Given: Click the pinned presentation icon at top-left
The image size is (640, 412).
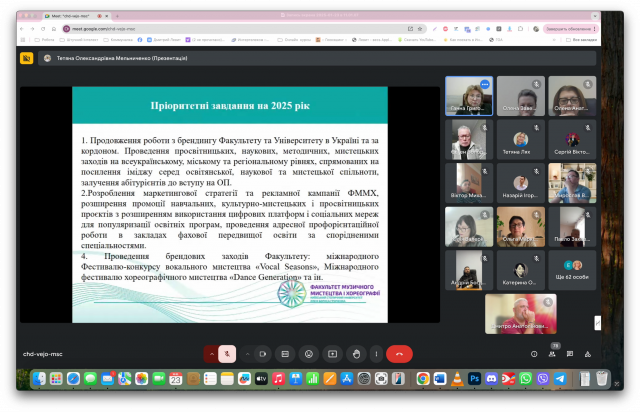Looking at the screenshot, I should [x=47, y=58].
